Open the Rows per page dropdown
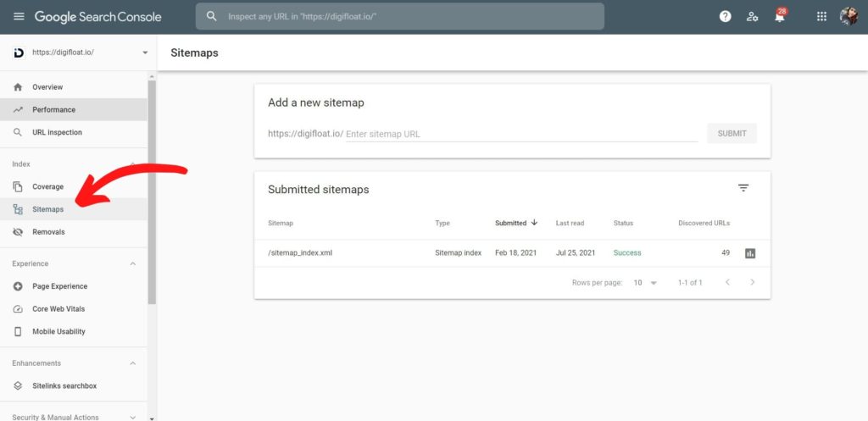 (645, 283)
